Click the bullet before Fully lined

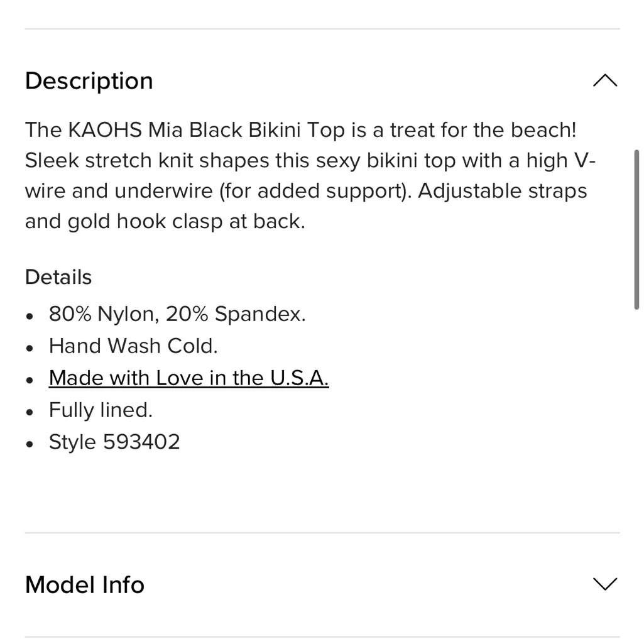pos(30,412)
